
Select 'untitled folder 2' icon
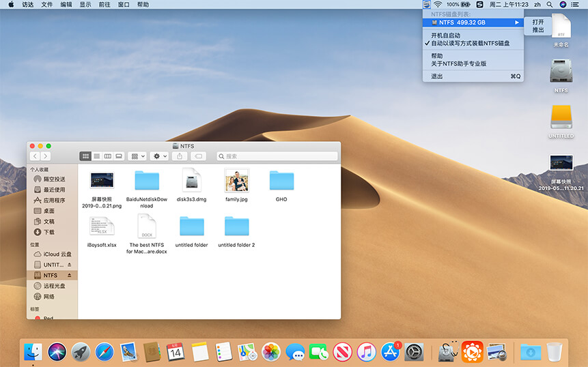(236, 226)
